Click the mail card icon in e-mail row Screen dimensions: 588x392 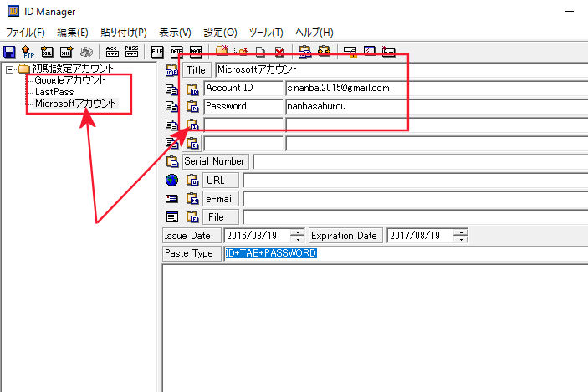pos(171,199)
